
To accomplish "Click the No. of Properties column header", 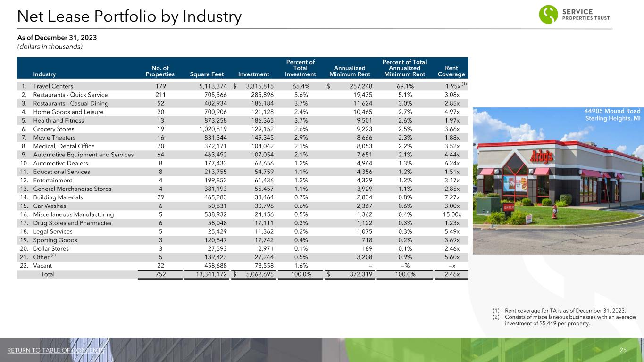I will [x=160, y=71].
